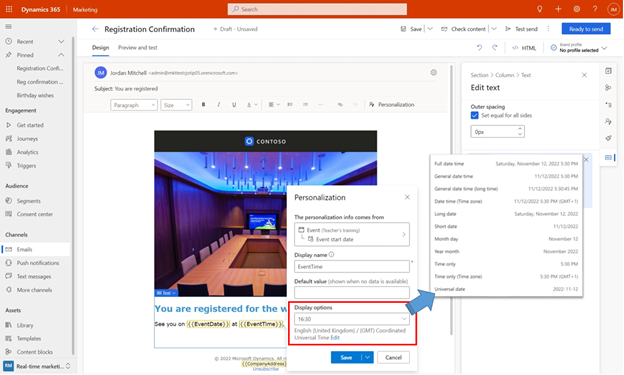
Task: Click the Display name input field
Action: click(352, 267)
